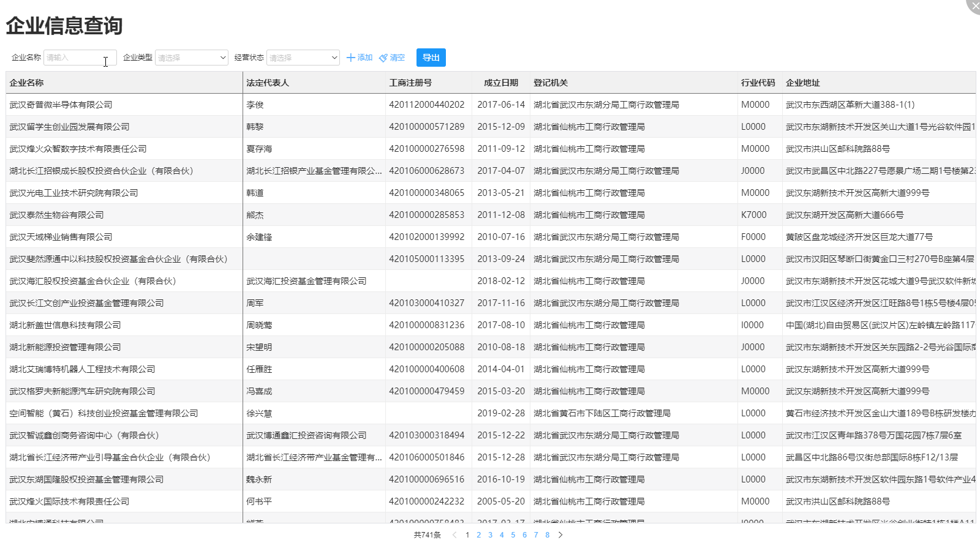Go to page 5 in pagination
This screenshot has width=980, height=551.
(x=513, y=534)
